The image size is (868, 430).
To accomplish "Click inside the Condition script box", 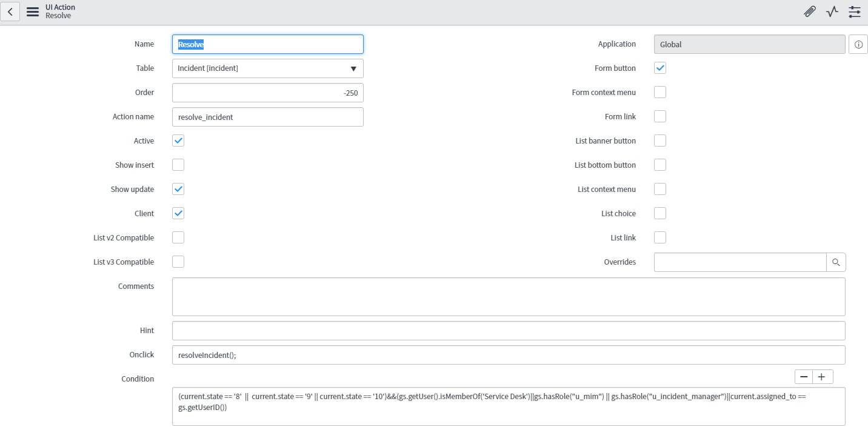I will click(509, 406).
